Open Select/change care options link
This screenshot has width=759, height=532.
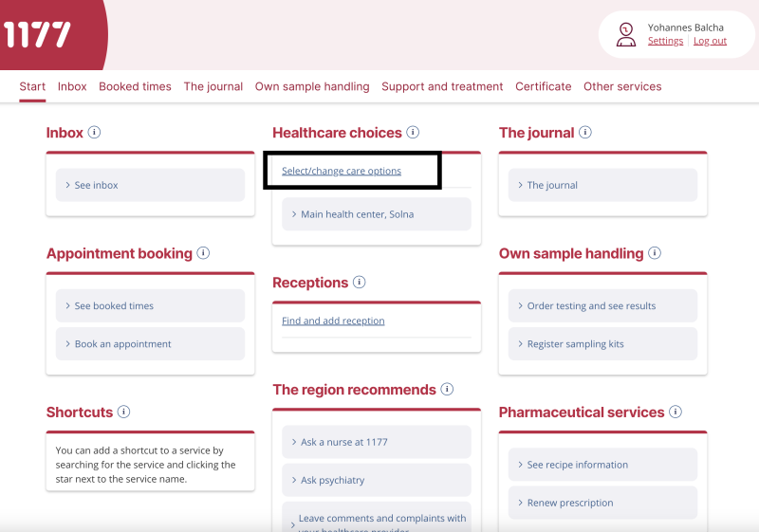342,172
